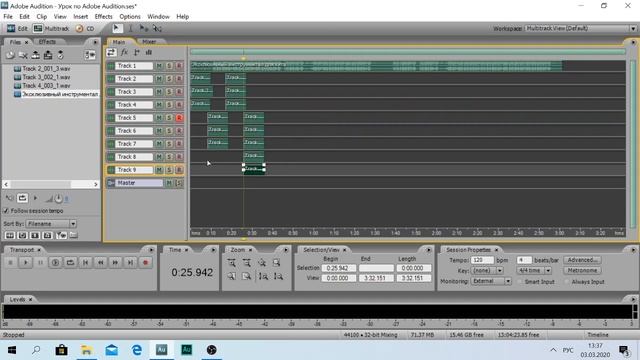
Task: Open the Effects menu in menu bar
Action: 103,17
